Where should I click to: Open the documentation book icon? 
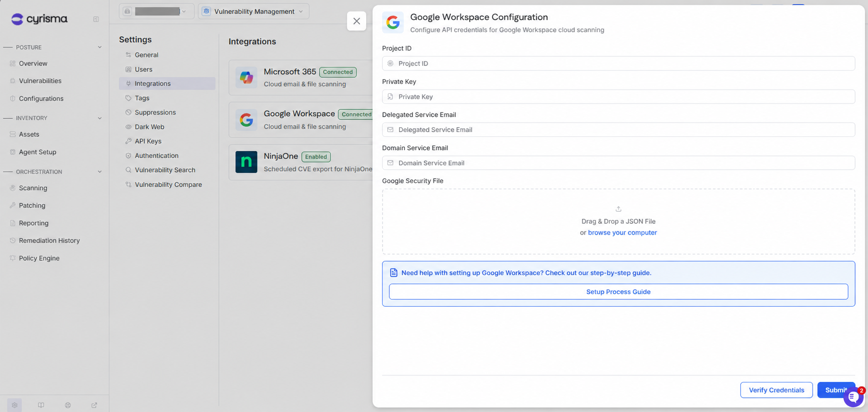(x=41, y=405)
